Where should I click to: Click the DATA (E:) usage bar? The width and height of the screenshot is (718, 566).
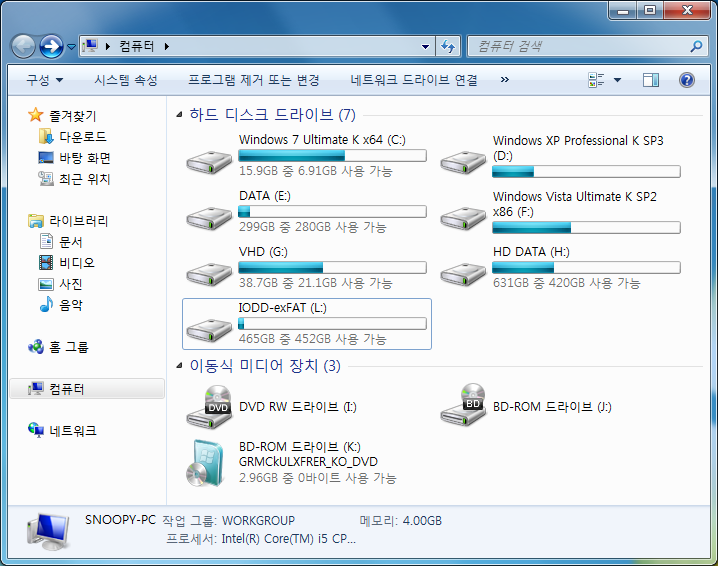pos(332,212)
